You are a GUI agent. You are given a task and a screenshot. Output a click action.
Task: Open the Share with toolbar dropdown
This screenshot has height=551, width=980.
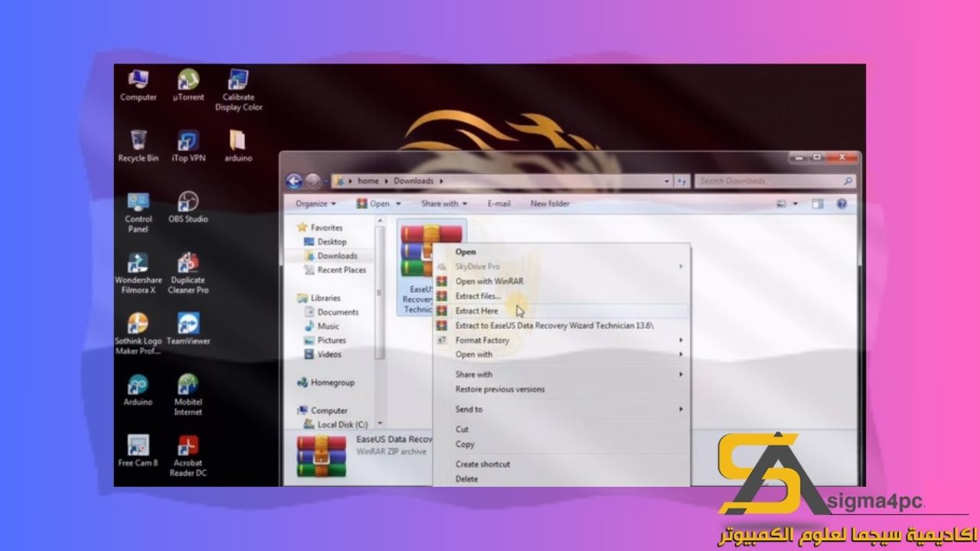coord(443,204)
